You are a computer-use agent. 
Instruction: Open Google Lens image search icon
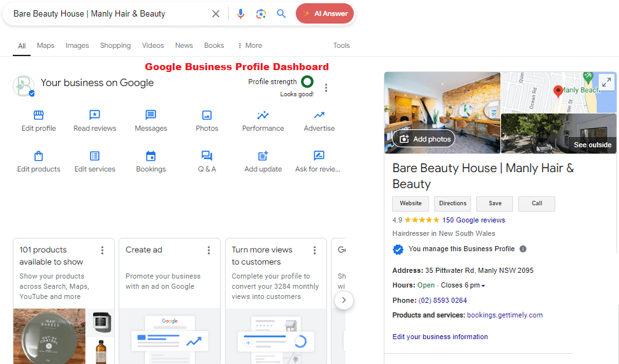pyautogui.click(x=261, y=14)
